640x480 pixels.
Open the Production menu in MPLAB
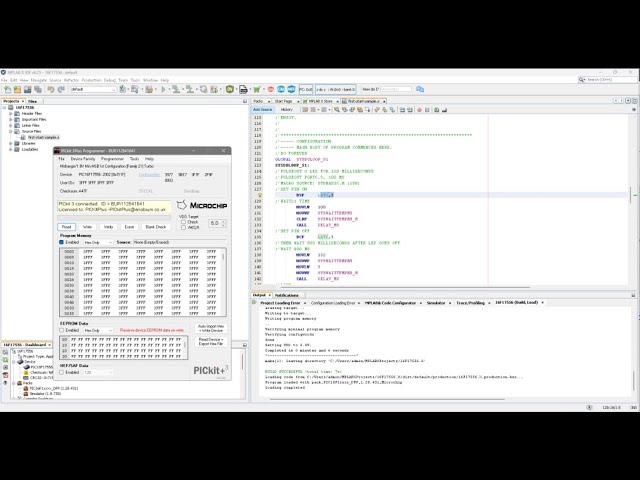point(91,80)
